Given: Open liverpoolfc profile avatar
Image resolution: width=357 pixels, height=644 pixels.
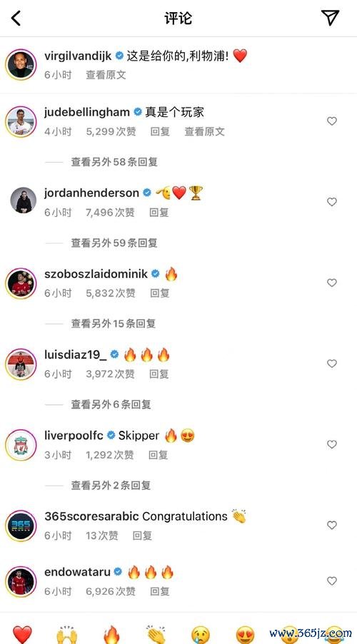Looking at the screenshot, I should tap(21, 445).
